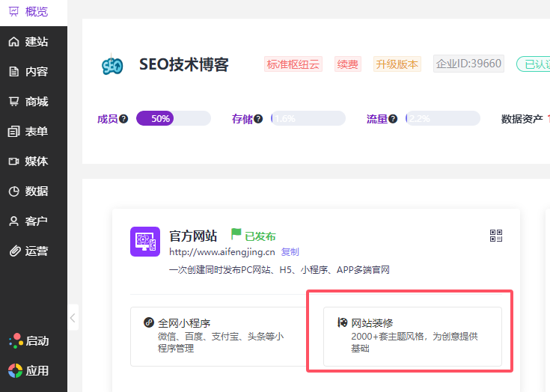Click the 续费 renewal button
The height and width of the screenshot is (392, 550).
(x=347, y=64)
